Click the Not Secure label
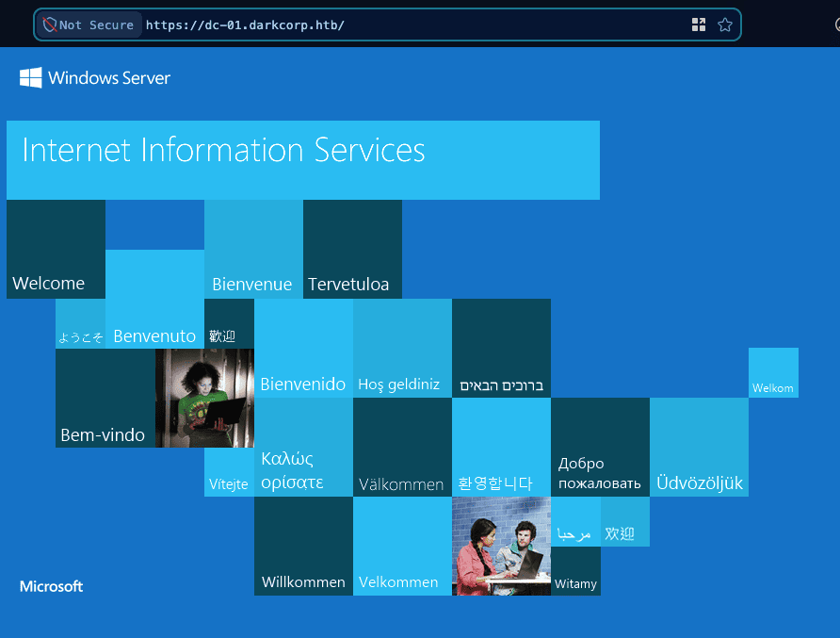The height and width of the screenshot is (638, 840). pos(96,25)
